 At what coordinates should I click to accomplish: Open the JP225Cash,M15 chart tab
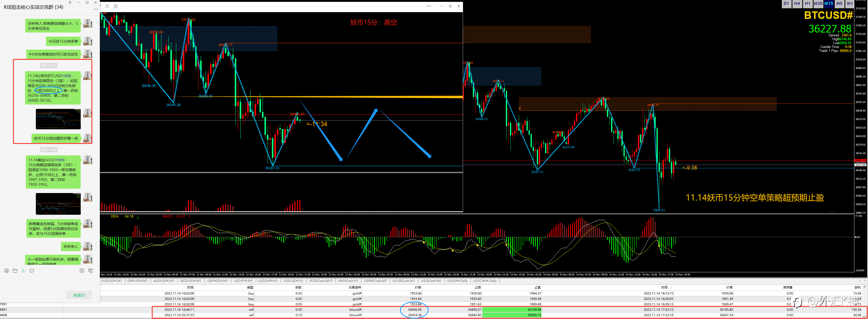tap(321, 281)
